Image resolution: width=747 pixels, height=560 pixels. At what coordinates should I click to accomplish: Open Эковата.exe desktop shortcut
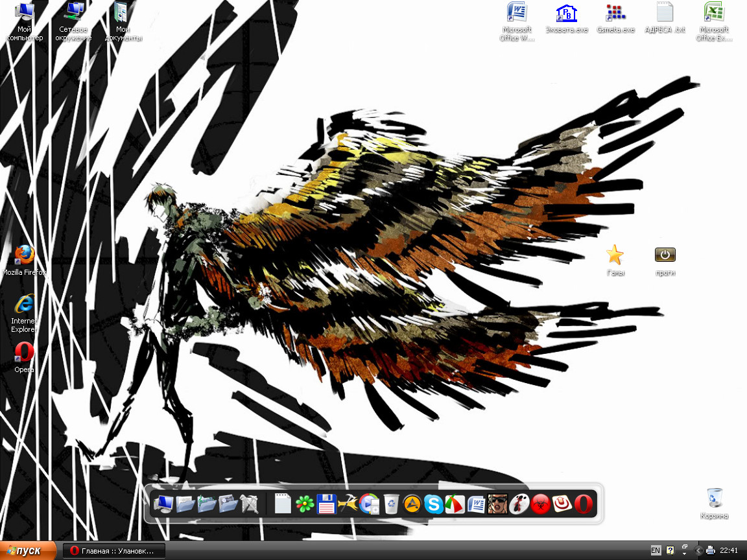coord(567,13)
